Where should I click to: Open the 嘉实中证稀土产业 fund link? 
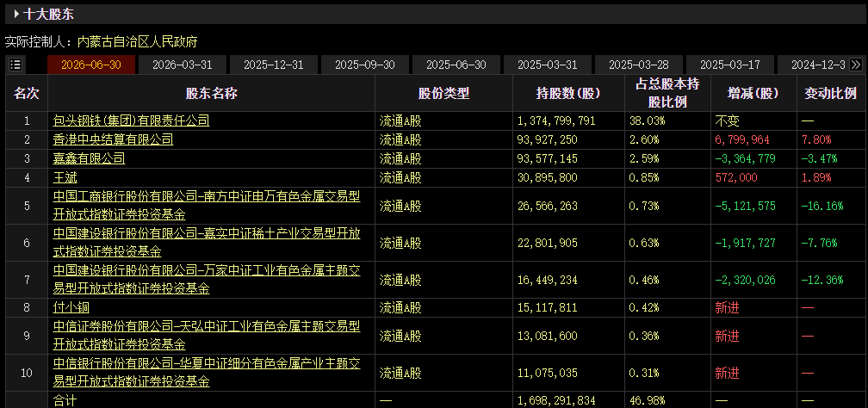[207, 243]
